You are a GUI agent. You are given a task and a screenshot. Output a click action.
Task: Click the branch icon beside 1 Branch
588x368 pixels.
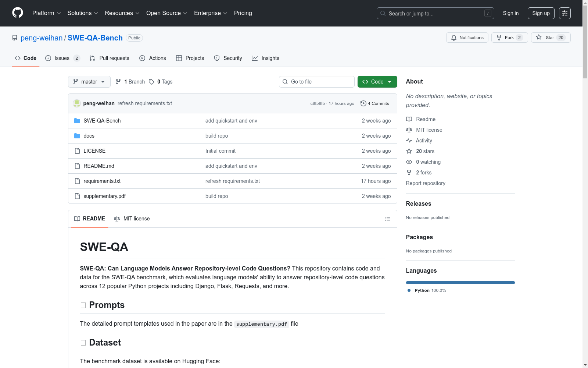click(x=118, y=82)
